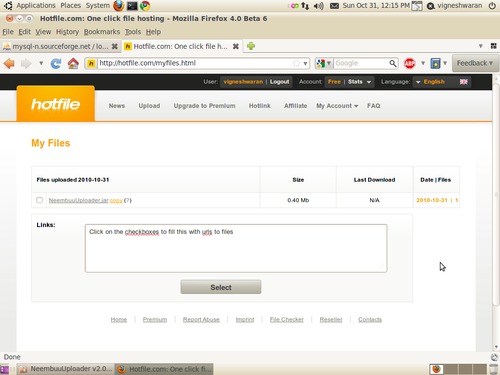Click the Adblock Plus ABP icon
The image size is (500, 375).
(x=409, y=63)
